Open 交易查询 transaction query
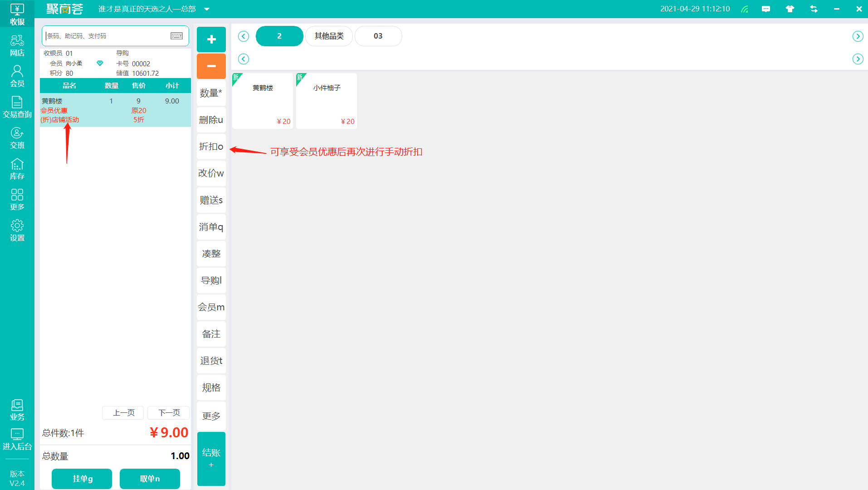 (17, 107)
